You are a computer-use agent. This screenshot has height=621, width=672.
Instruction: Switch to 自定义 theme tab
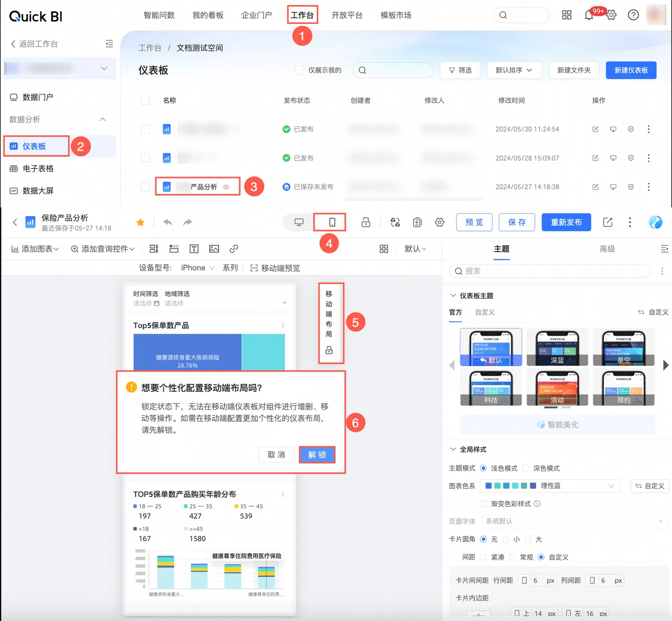tap(485, 312)
